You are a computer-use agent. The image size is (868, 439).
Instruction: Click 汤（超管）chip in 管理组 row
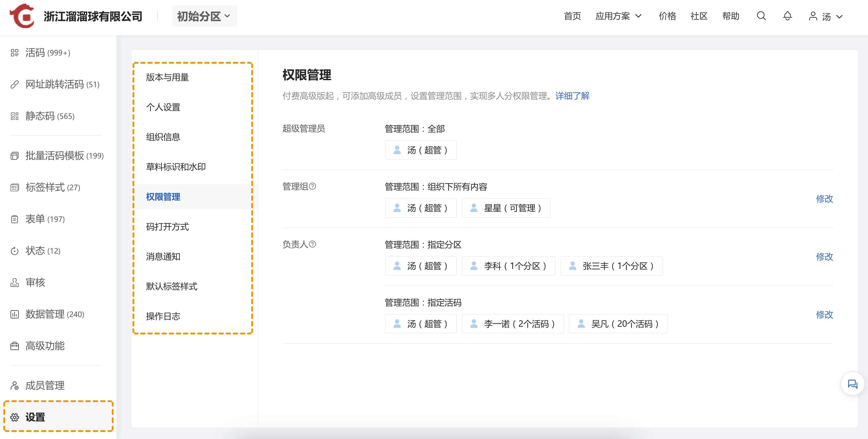pos(421,208)
